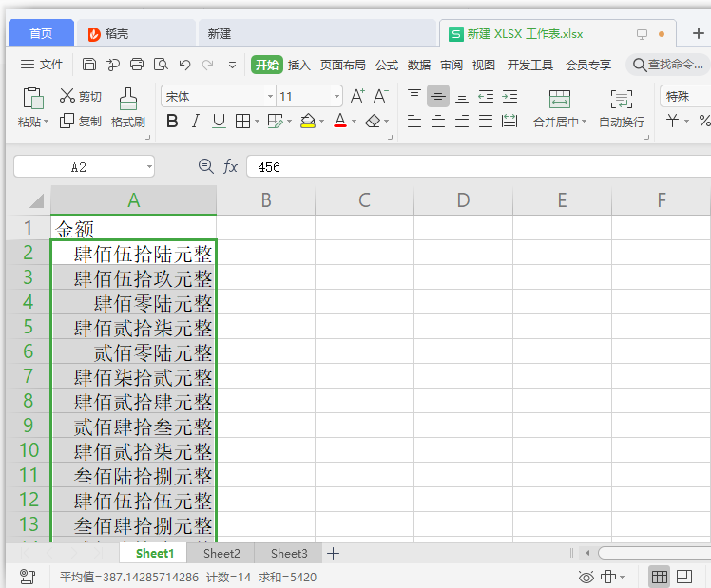The image size is (711, 588).
Task: Click the Select All corner triangle
Action: pos(36,200)
